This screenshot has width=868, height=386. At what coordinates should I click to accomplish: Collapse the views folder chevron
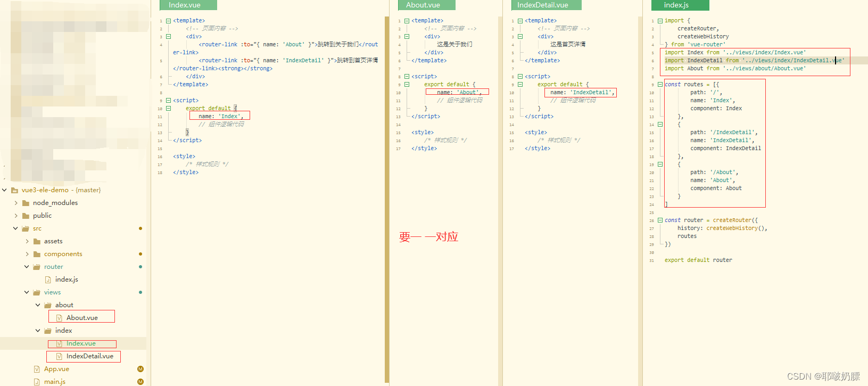27,292
